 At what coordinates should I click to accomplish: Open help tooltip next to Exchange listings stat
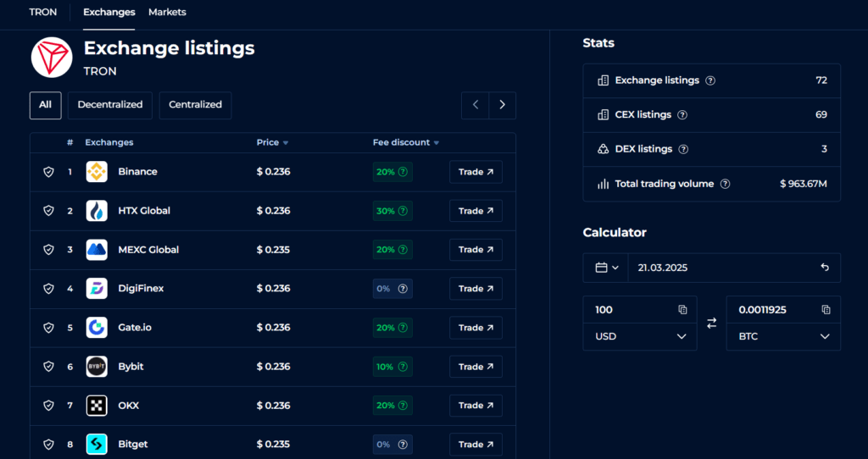[x=711, y=80]
